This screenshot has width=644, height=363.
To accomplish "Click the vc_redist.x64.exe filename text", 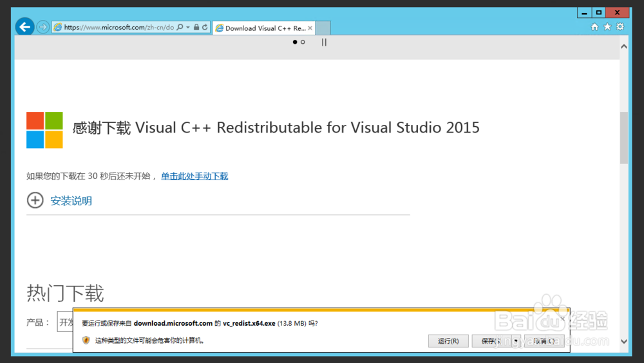I will tap(249, 323).
